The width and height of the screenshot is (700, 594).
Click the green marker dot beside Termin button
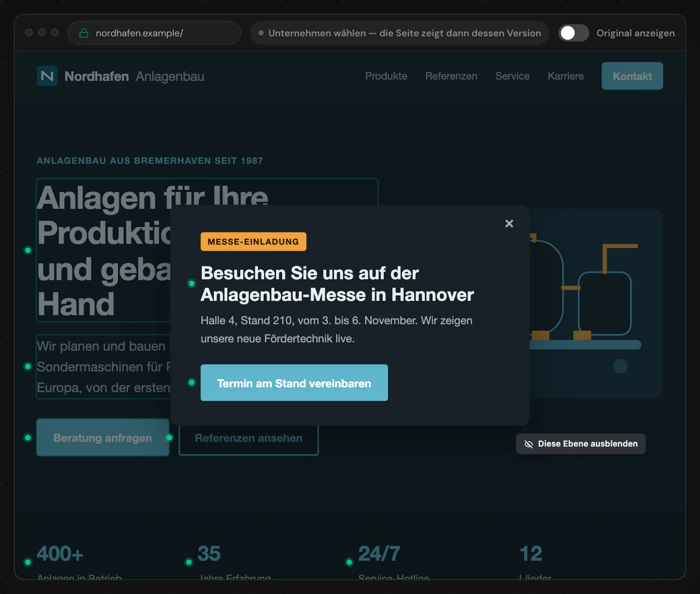point(192,383)
